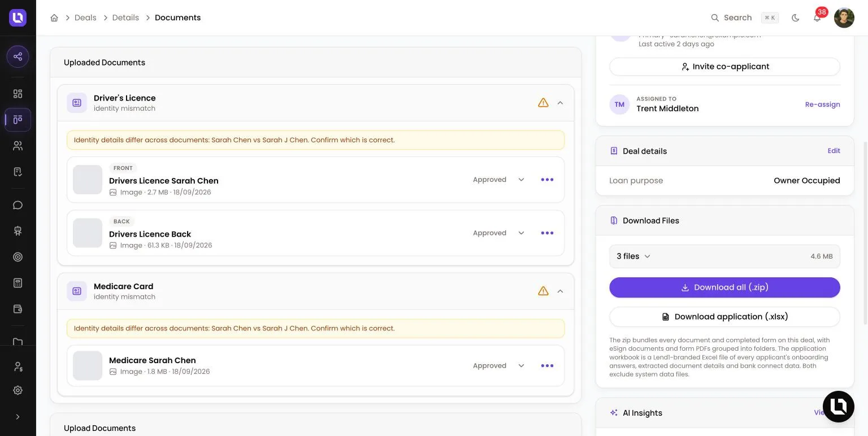The width and height of the screenshot is (868, 436).
Task: Select the kanban board icon in sidebar
Action: 18,120
